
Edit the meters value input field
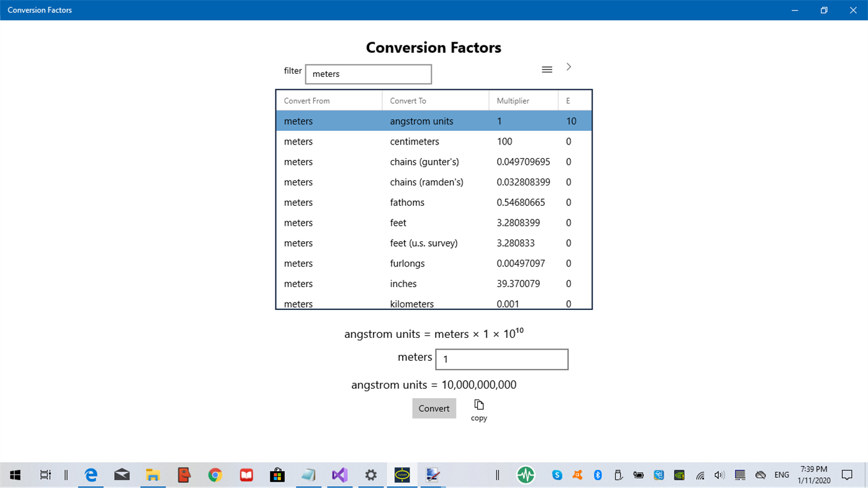point(501,359)
